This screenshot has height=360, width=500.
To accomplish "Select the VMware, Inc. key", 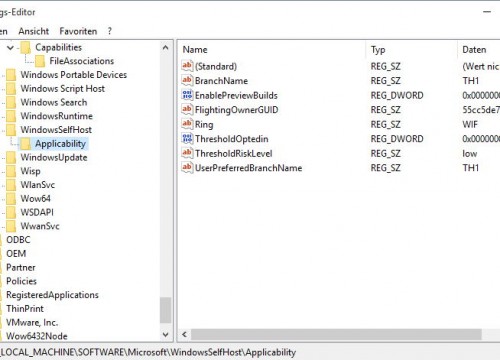I will pos(32,322).
